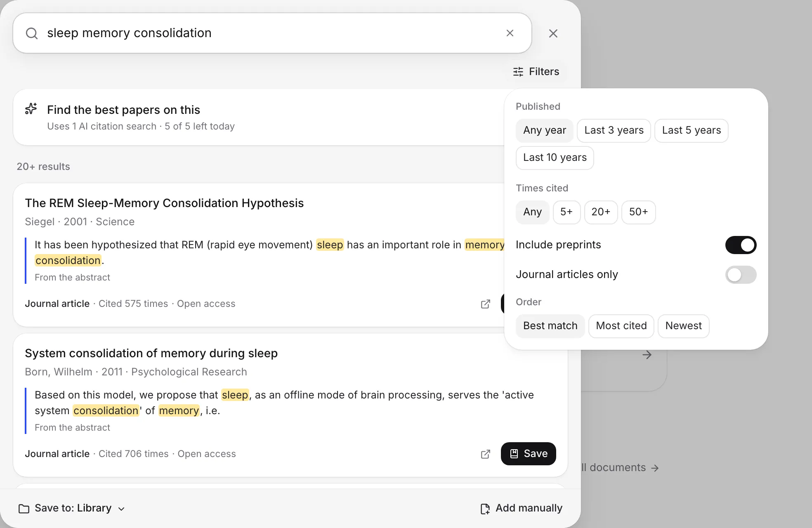
Task: Click into the search input field
Action: point(272,33)
